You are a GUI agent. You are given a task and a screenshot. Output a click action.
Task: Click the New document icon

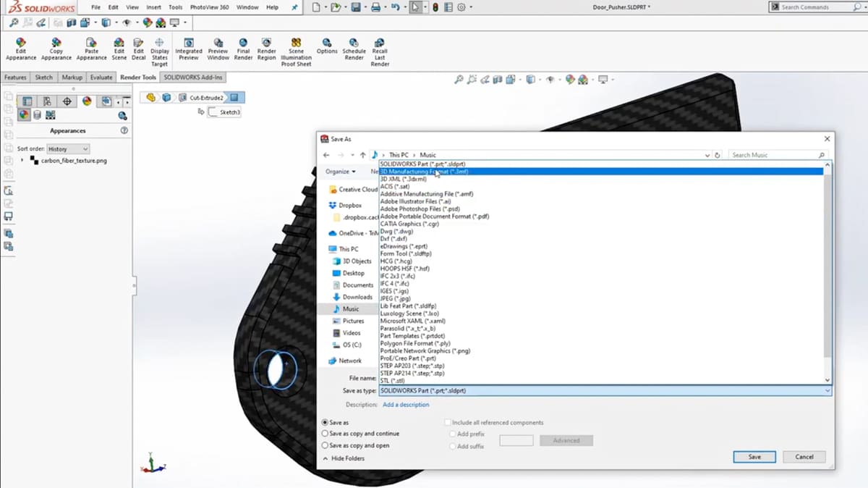tap(316, 7)
